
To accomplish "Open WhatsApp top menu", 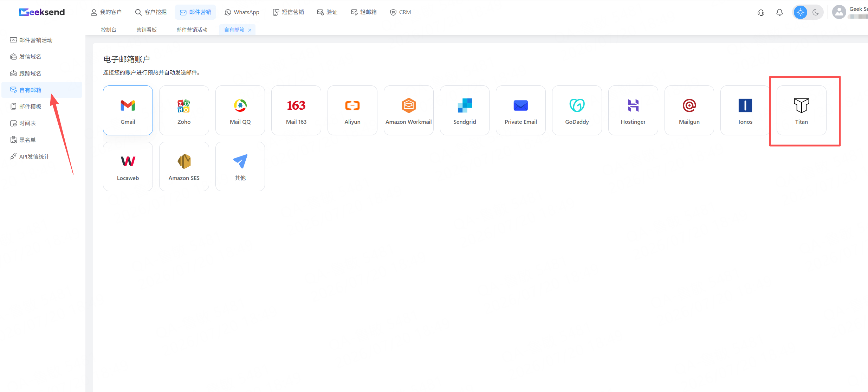I will pos(242,12).
